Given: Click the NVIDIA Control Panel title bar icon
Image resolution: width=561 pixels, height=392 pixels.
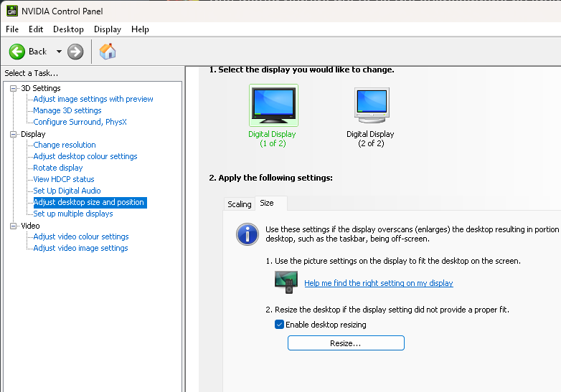Looking at the screenshot, I should click(11, 11).
